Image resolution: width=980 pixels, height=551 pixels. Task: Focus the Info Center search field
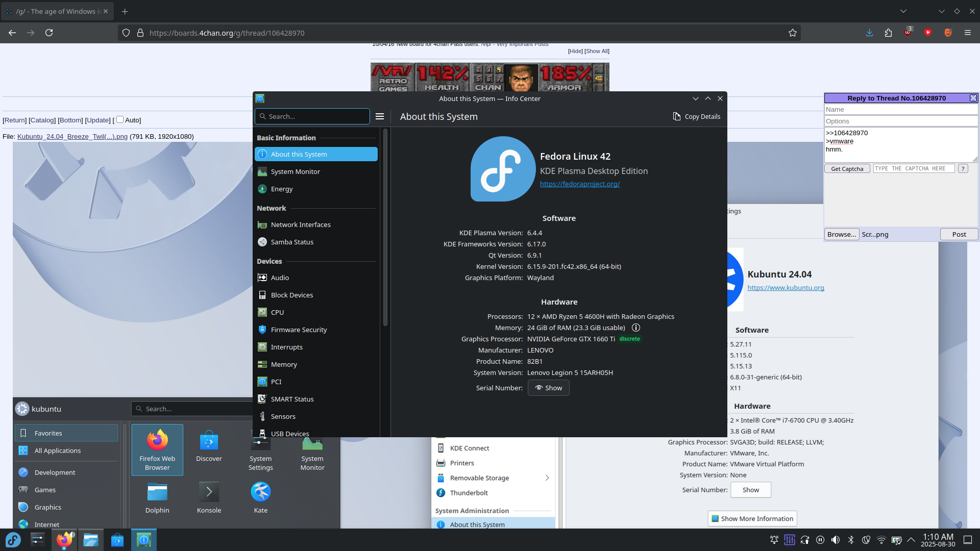pos(312,116)
